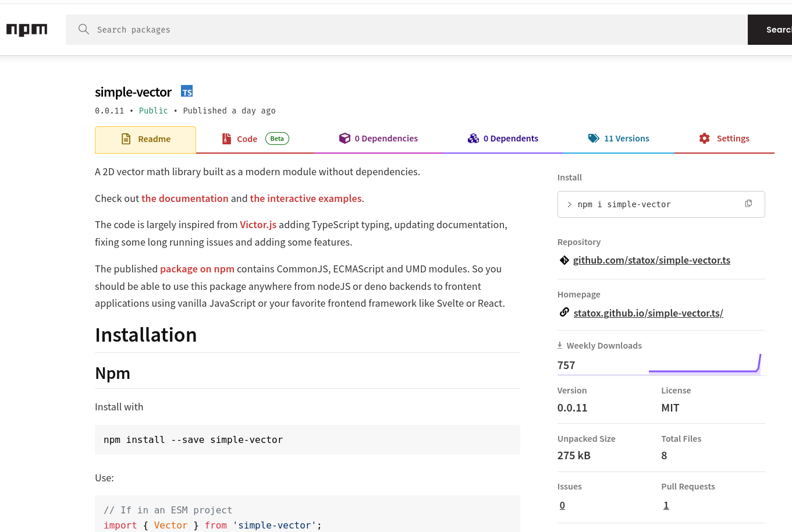Viewport: 792px width, 532px height.
Task: Click the Weekly Downloads arrow icon
Action: pos(560,345)
